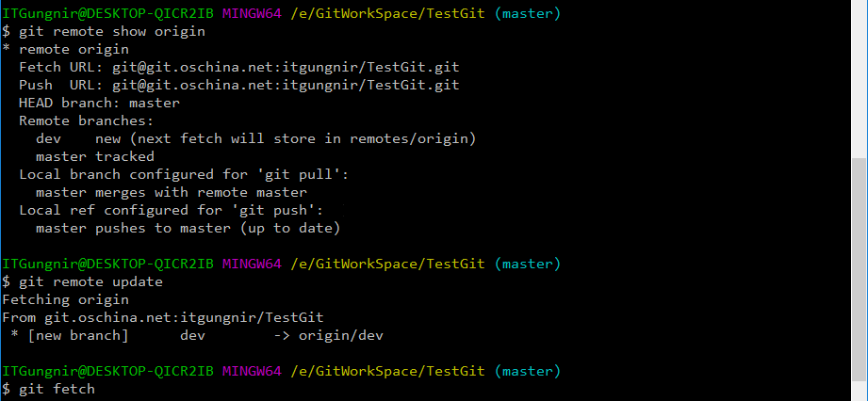
Task: Click the 'master tracked' line
Action: (94, 156)
